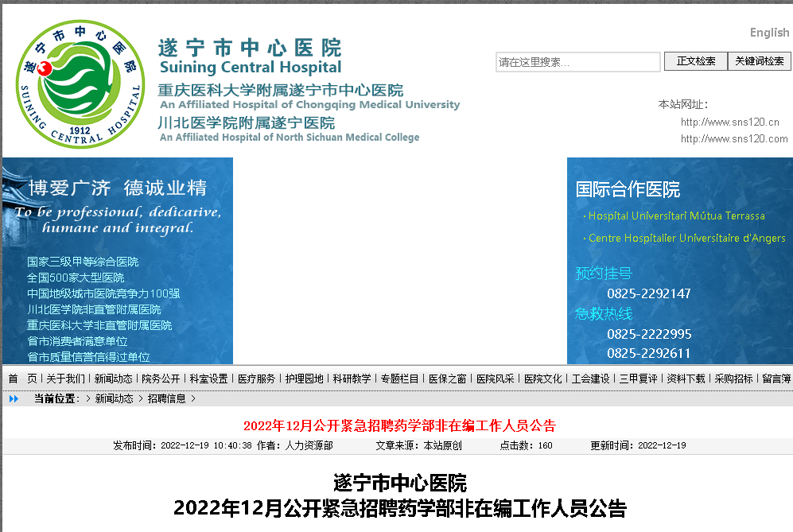Click the blue double-arrow breadcrumb icon
Viewport: 793px width, 532px height.
click(x=14, y=398)
